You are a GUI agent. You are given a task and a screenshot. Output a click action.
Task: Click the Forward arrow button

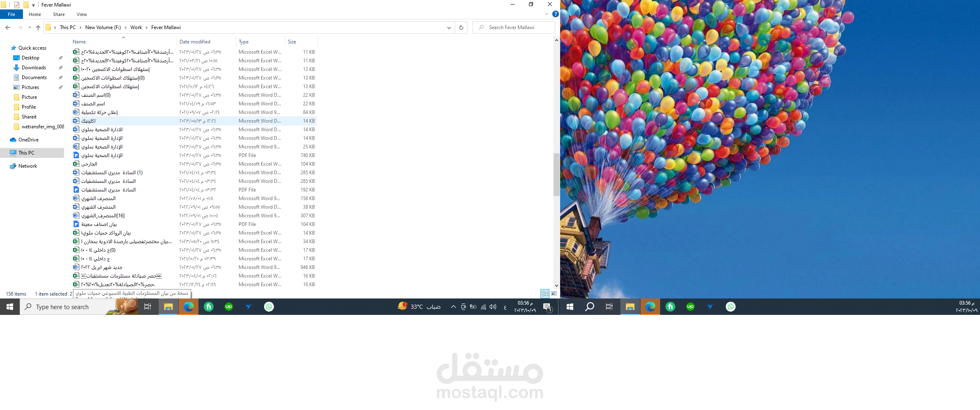[20, 27]
